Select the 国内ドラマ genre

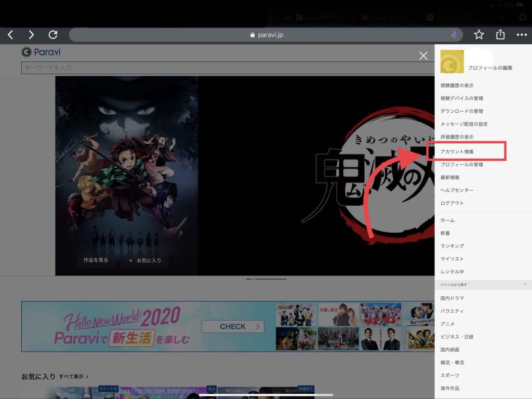452,298
